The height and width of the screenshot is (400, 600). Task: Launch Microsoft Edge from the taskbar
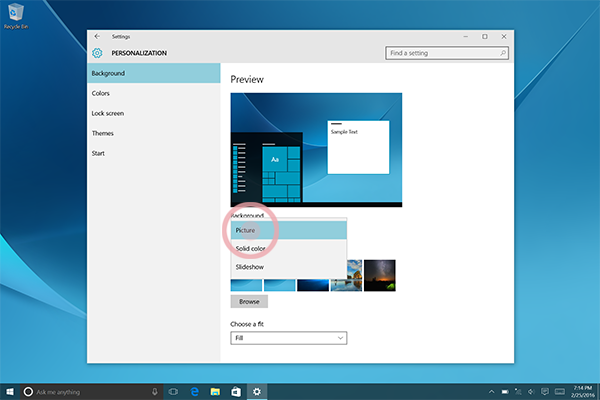[194, 392]
